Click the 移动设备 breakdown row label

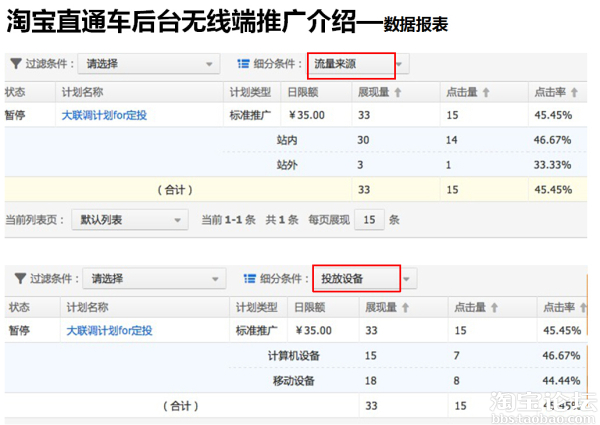(294, 381)
